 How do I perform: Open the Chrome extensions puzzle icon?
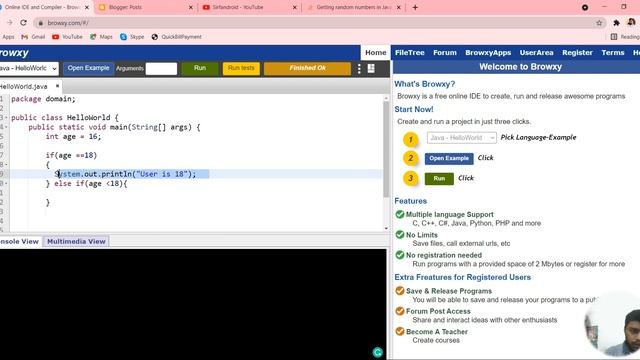point(616,23)
